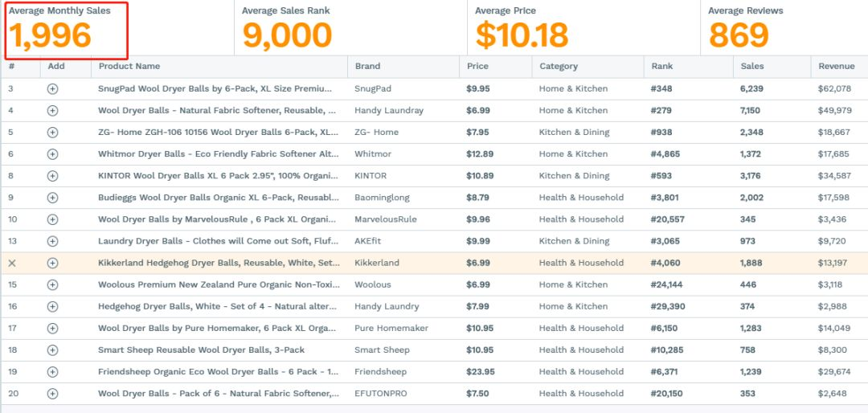Remove Kikkerland row using the X icon

coord(12,263)
